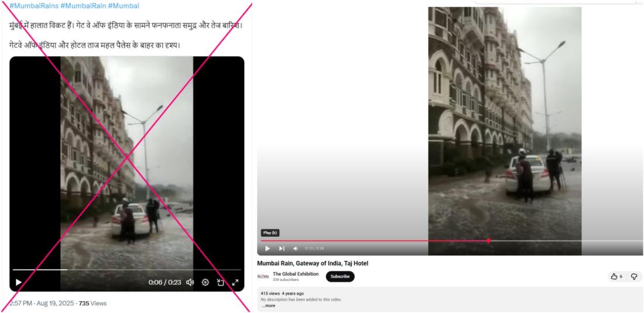Click the first Hindi line of the tweet
Image resolution: width=644 pixels, height=313 pixels.
(x=126, y=26)
